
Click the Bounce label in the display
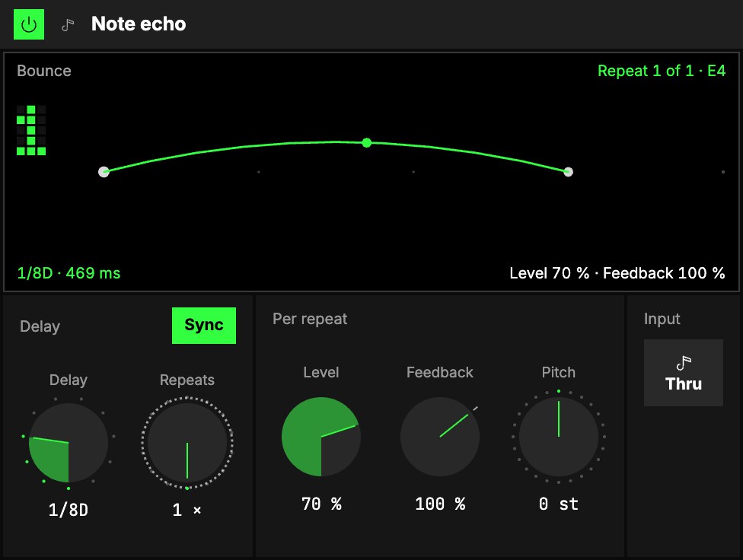44,71
